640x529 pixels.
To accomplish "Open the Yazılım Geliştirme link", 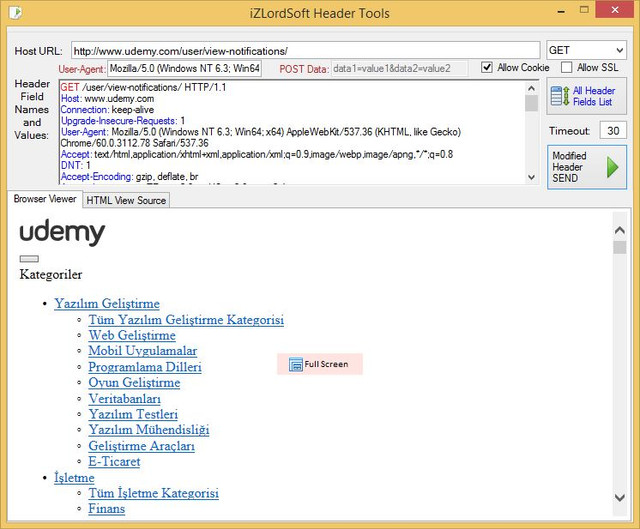I will (107, 304).
